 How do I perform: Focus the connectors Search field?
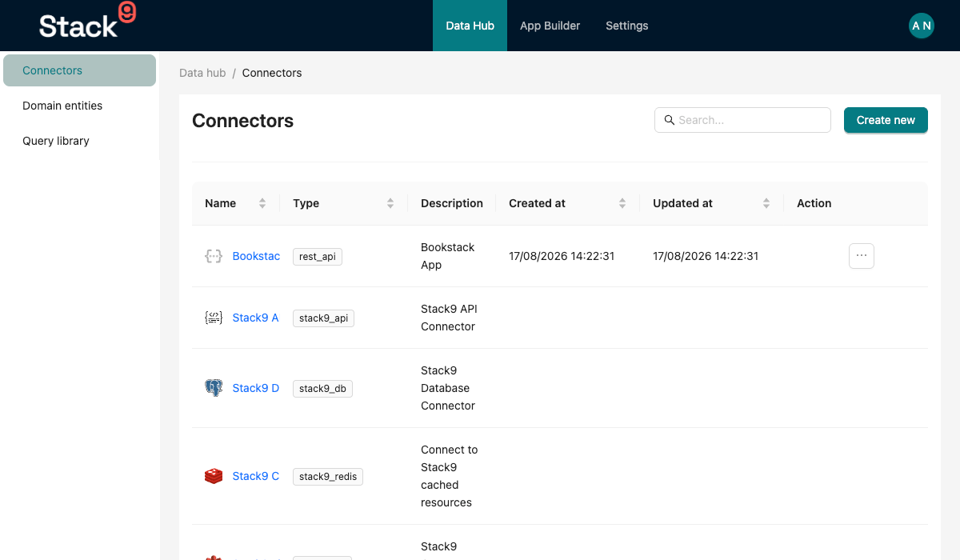(x=742, y=120)
